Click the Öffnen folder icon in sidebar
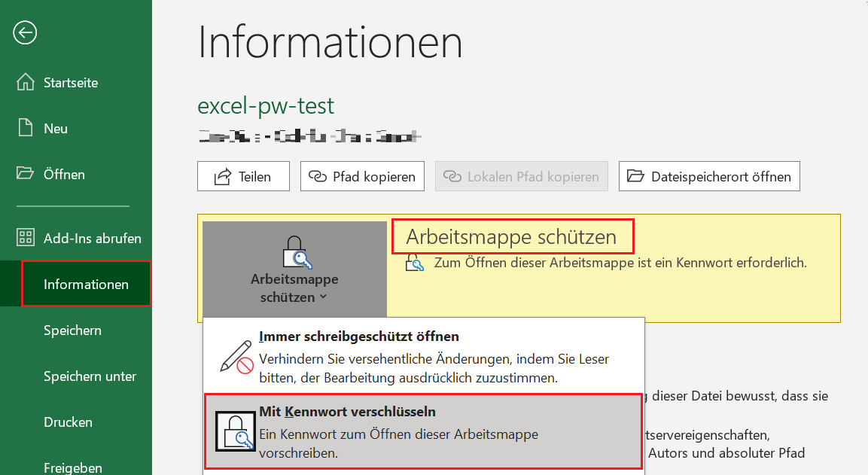The image size is (868, 475). pyautogui.click(x=26, y=174)
